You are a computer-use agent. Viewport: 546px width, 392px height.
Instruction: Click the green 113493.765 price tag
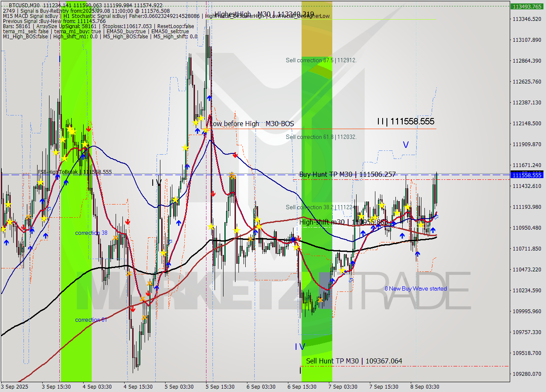point(527,6)
